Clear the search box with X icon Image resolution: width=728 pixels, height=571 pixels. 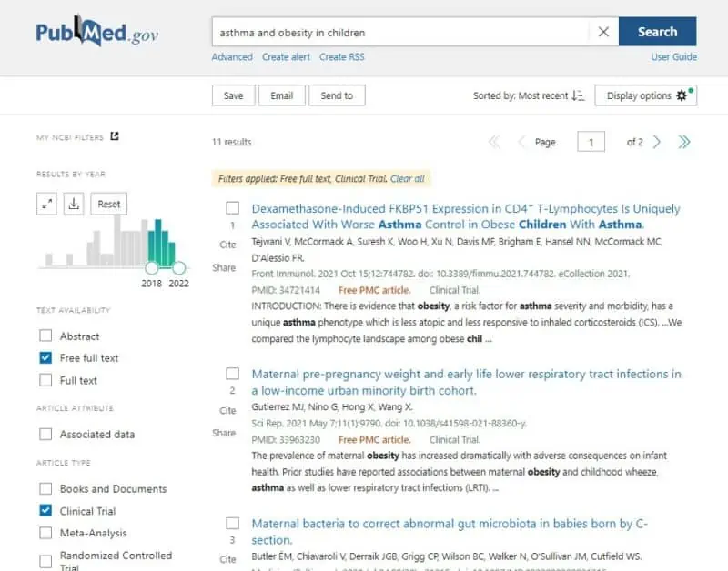(603, 32)
